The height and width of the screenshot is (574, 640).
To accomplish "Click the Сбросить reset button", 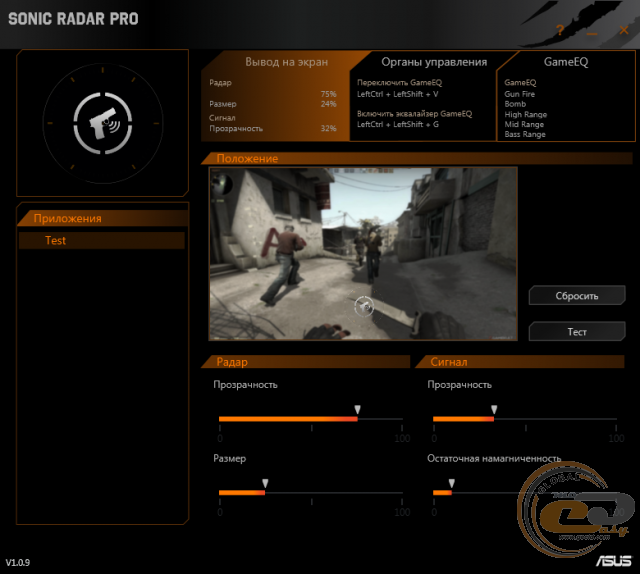I will 577,296.
